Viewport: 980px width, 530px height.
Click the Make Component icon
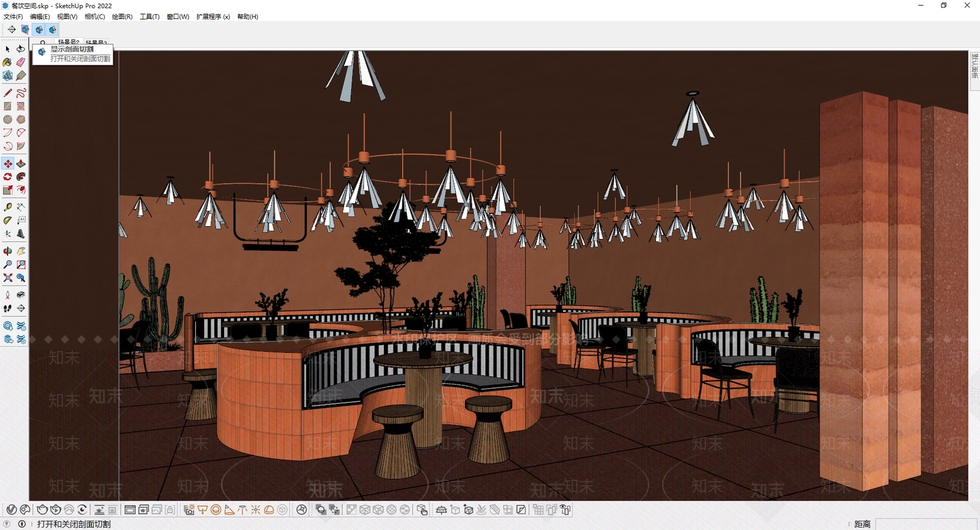click(7, 76)
